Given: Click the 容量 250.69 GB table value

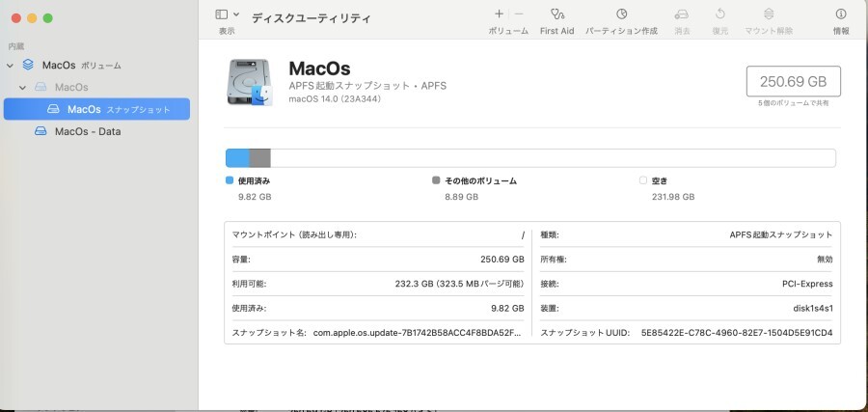Looking at the screenshot, I should point(502,260).
